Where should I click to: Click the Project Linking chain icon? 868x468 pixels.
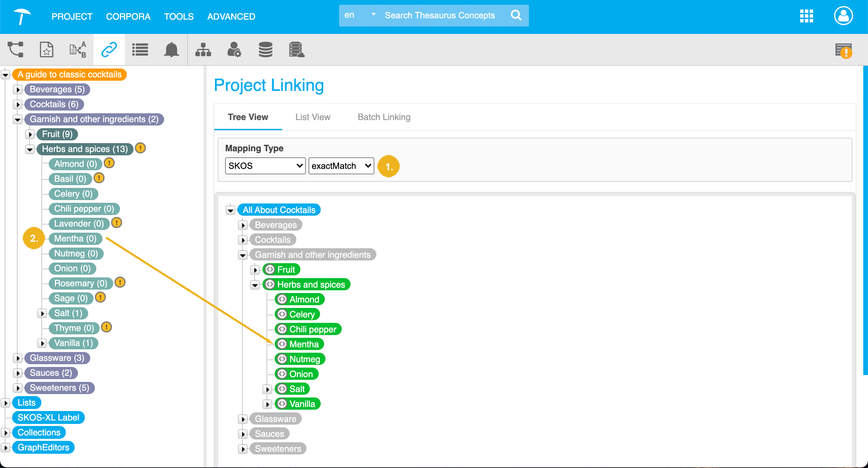tap(110, 50)
